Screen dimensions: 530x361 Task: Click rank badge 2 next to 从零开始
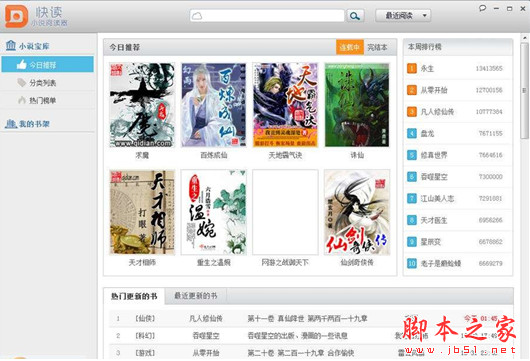pyautogui.click(x=411, y=90)
